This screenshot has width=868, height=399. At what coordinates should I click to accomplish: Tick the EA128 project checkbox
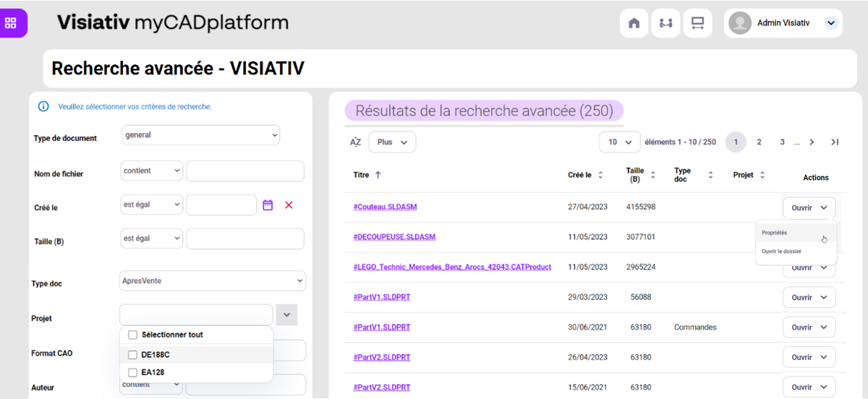pyautogui.click(x=132, y=373)
